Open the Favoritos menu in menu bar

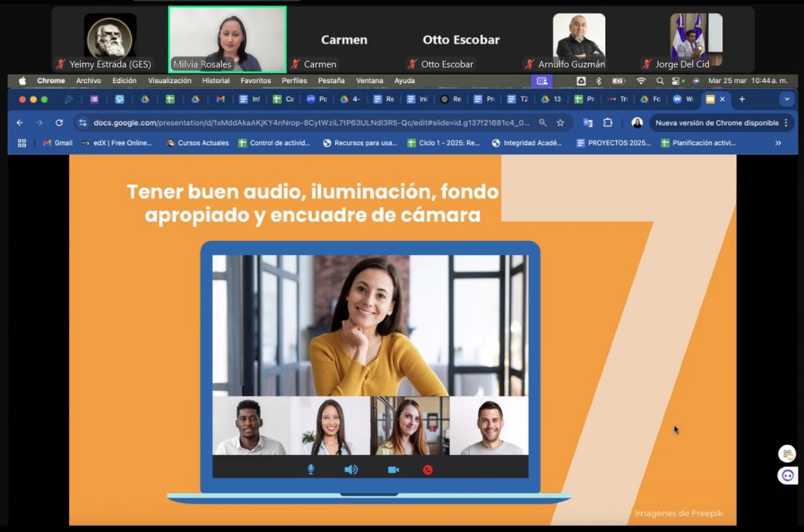coord(256,81)
